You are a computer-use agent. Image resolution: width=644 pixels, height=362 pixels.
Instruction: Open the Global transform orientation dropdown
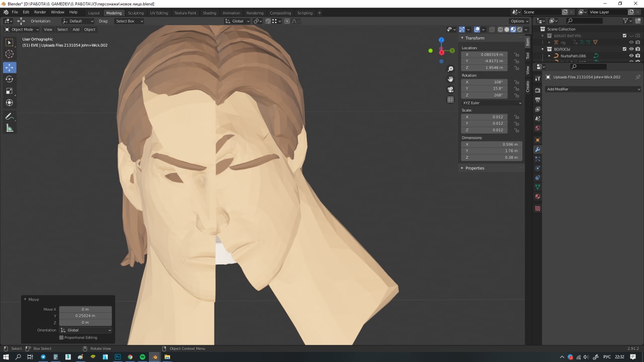click(237, 21)
